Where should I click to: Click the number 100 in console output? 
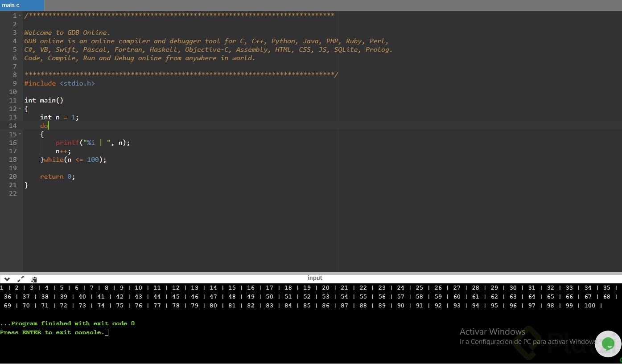[589, 306]
